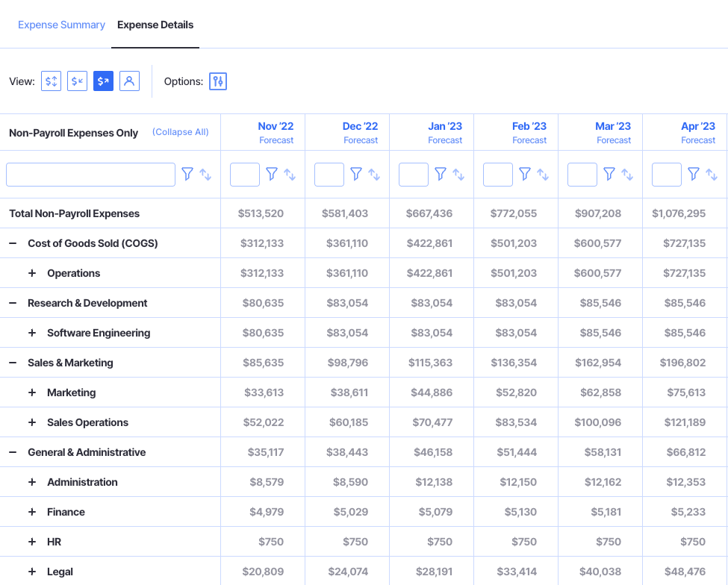This screenshot has height=585, width=728.
Task: Expand the Legal expense row
Action: point(31,571)
